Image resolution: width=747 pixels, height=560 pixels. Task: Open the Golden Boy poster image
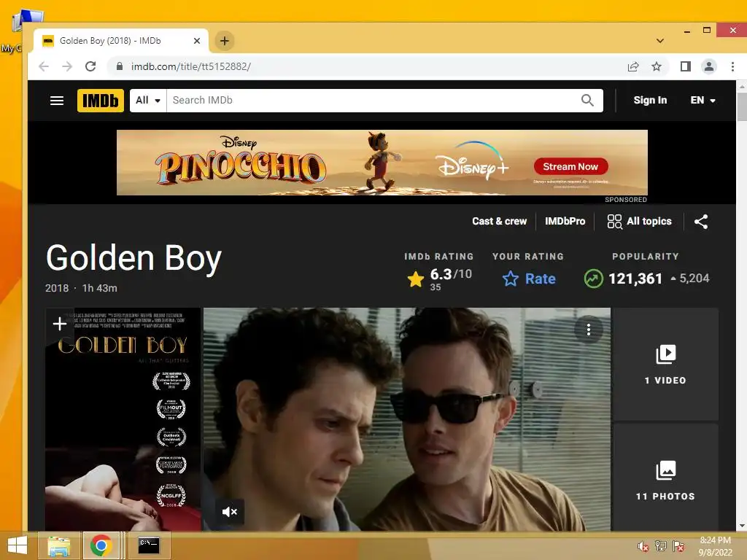pos(123,419)
